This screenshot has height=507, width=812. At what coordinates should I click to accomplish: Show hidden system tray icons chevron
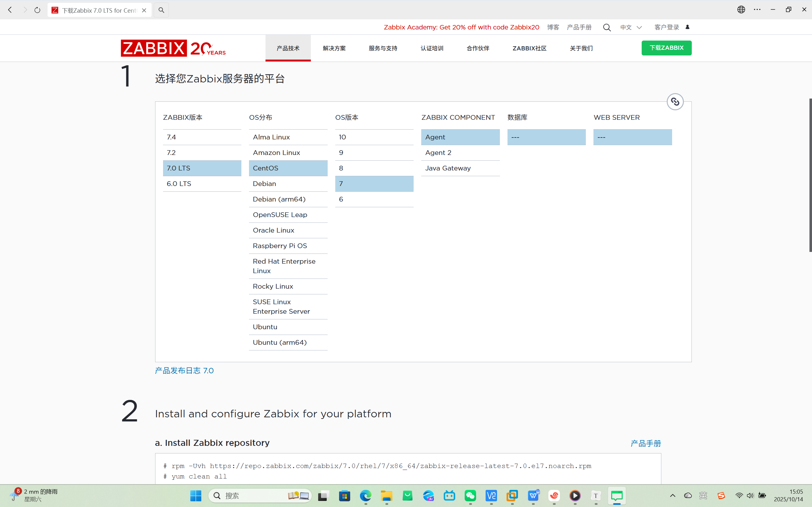pos(672,496)
